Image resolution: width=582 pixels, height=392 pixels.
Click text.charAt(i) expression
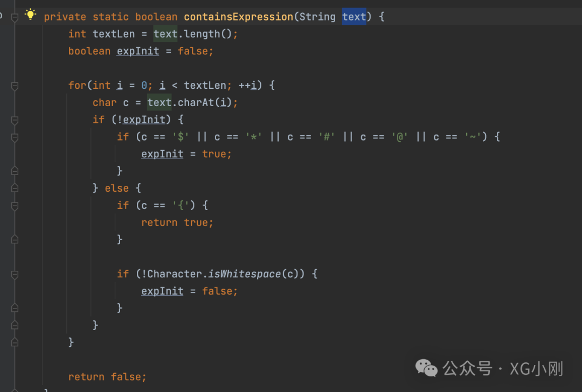click(190, 102)
